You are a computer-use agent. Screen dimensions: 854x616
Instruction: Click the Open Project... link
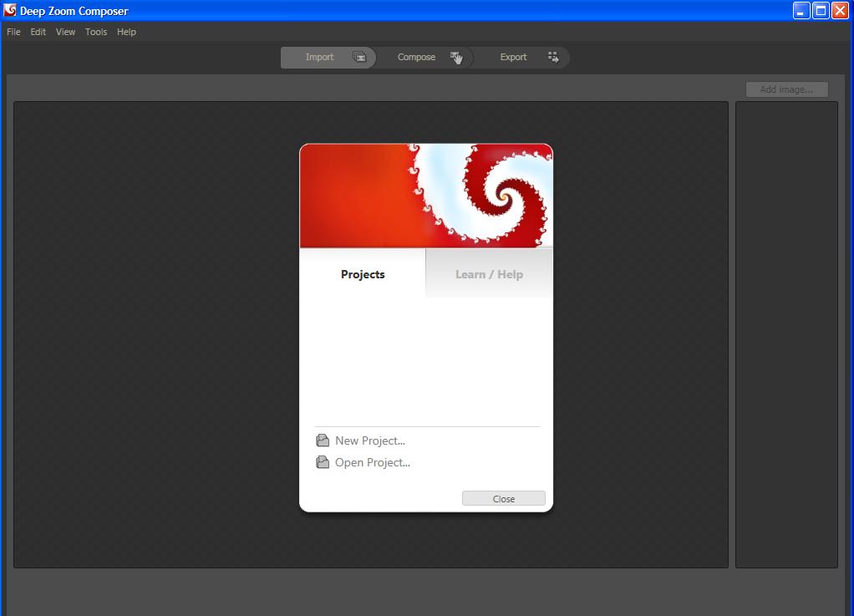373,462
